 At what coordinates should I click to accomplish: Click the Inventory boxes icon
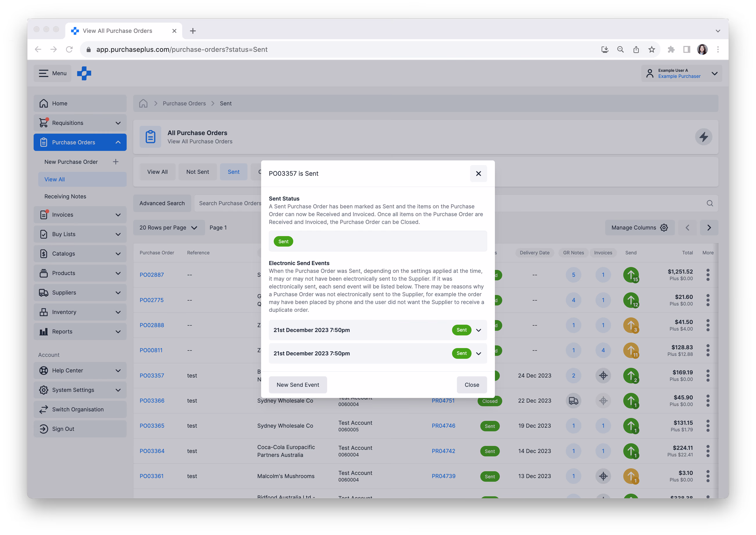coord(44,312)
